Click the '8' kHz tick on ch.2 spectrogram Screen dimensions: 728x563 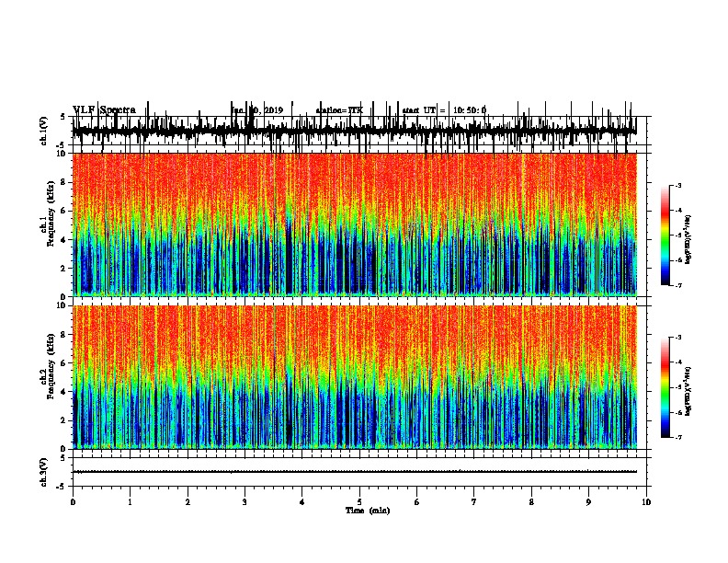click(x=63, y=335)
